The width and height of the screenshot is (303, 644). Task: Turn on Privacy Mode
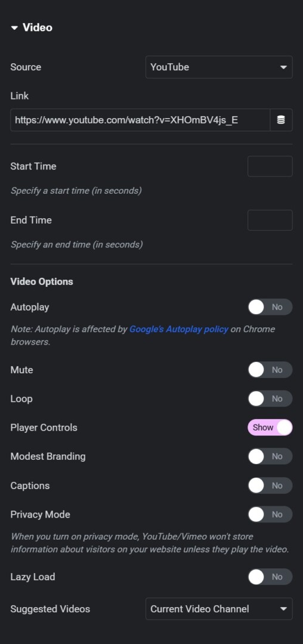pos(270,514)
